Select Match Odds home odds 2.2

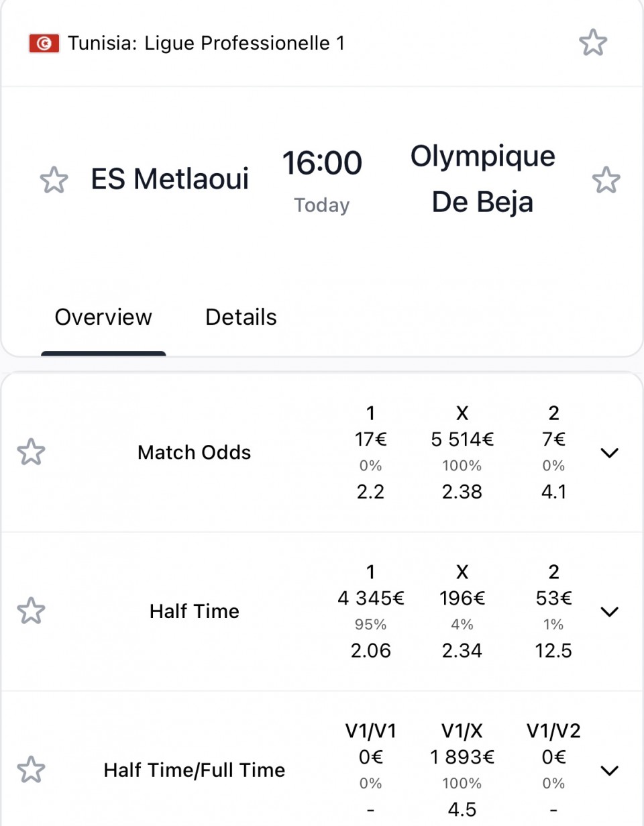pyautogui.click(x=370, y=492)
